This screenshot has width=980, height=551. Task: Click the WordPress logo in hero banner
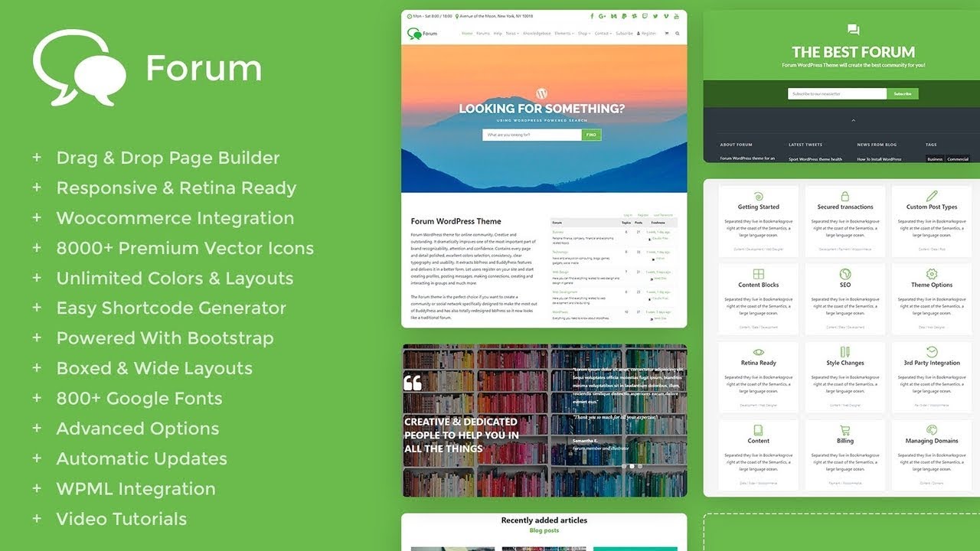(541, 93)
